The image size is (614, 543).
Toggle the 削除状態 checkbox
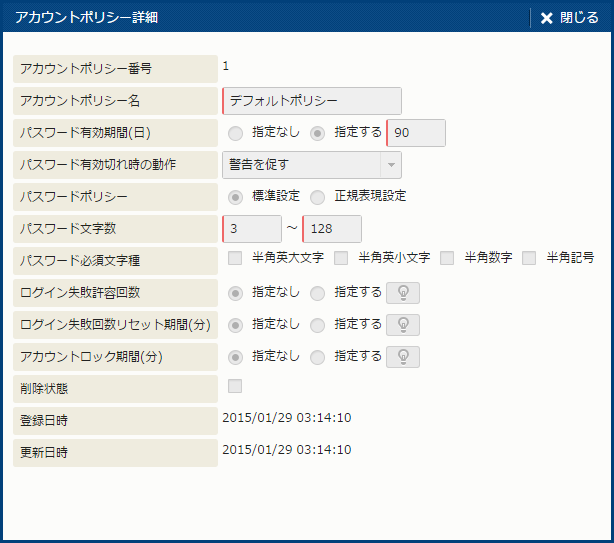point(235,386)
